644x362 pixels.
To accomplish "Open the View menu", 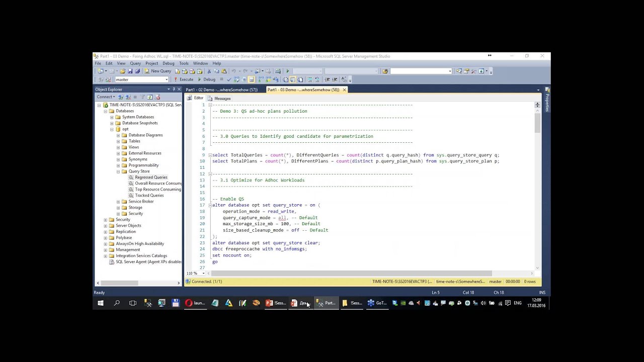I will pos(121,63).
